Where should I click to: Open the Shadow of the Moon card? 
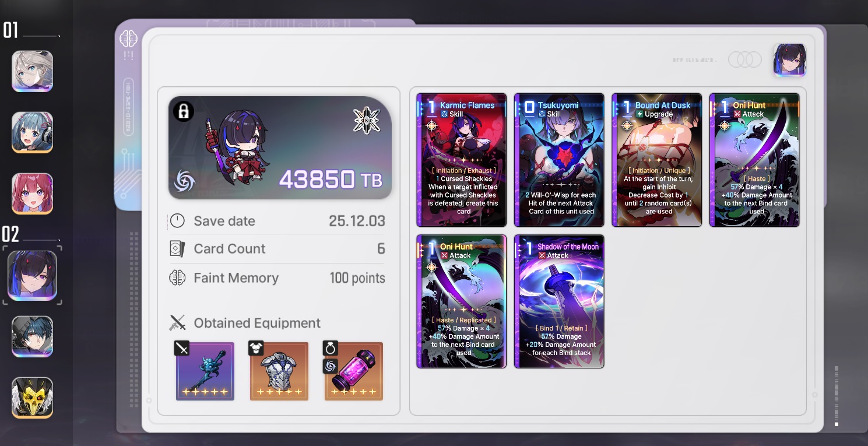click(559, 301)
